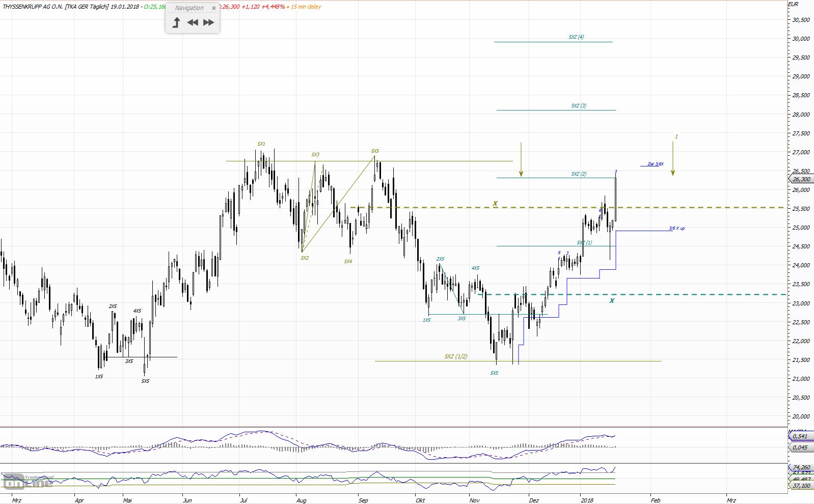Click the MACD value 0,541
Image resolution: width=814 pixels, height=504 pixels.
[x=801, y=436]
